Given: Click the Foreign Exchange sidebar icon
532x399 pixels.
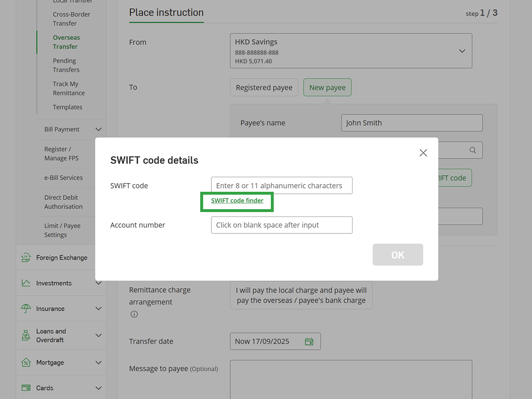Looking at the screenshot, I should click(x=26, y=257).
